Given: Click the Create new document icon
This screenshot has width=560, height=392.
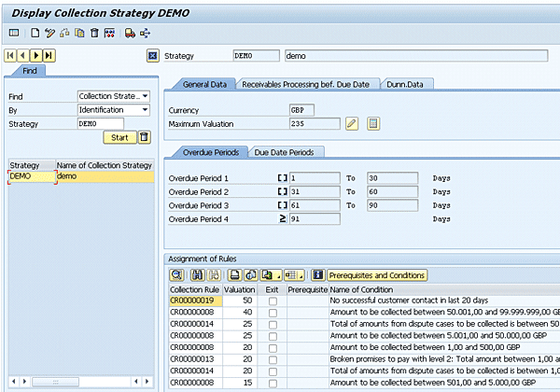Looking at the screenshot, I should coord(35,33).
